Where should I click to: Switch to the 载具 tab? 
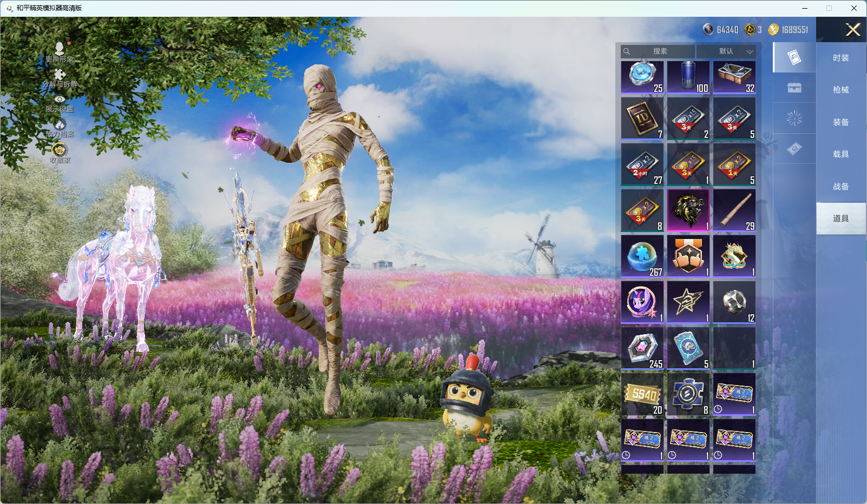[x=841, y=154]
